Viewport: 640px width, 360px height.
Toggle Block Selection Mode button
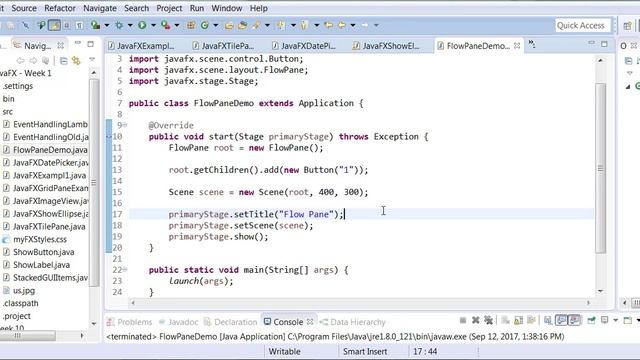point(67,25)
